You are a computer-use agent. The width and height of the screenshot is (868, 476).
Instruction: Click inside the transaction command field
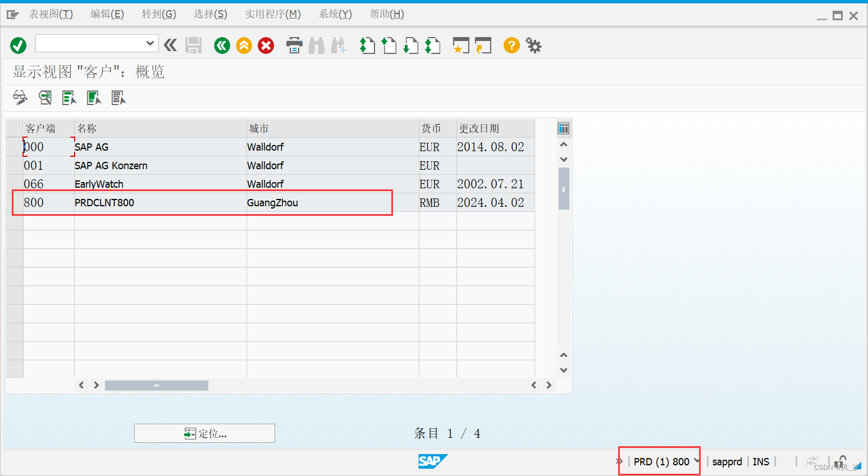point(90,43)
